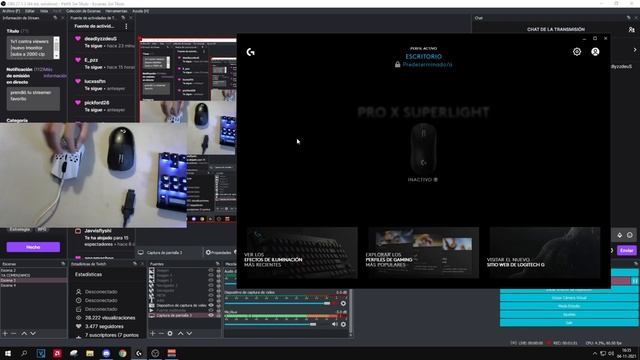The width and height of the screenshot is (640, 360).
Task: Open the lighting effects card in G HUB
Action: [302, 253]
